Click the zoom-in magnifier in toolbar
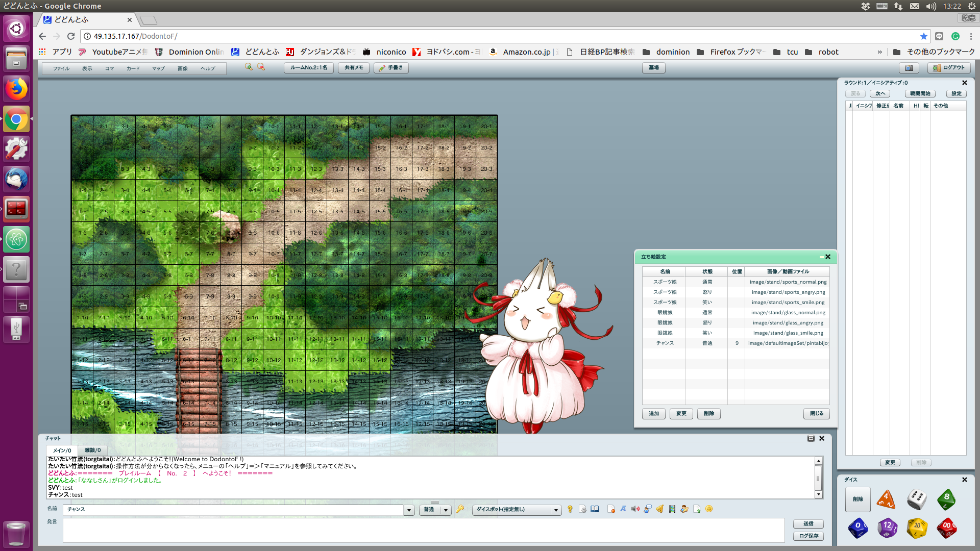 (249, 67)
